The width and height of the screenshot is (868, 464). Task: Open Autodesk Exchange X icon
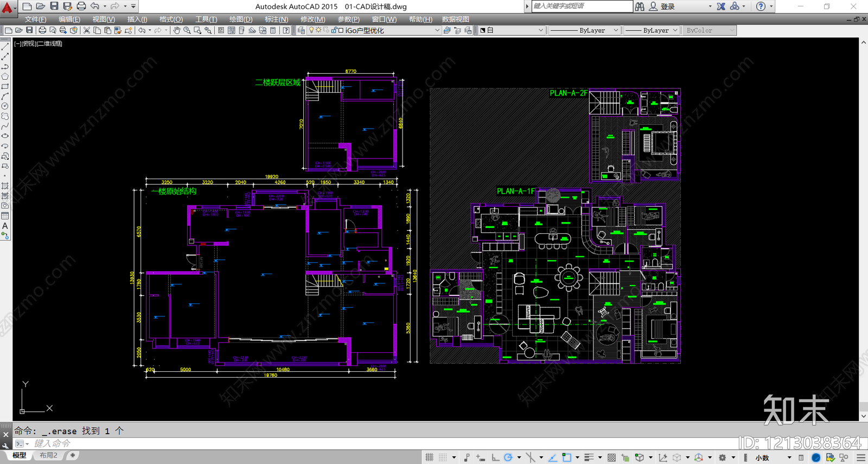click(721, 7)
